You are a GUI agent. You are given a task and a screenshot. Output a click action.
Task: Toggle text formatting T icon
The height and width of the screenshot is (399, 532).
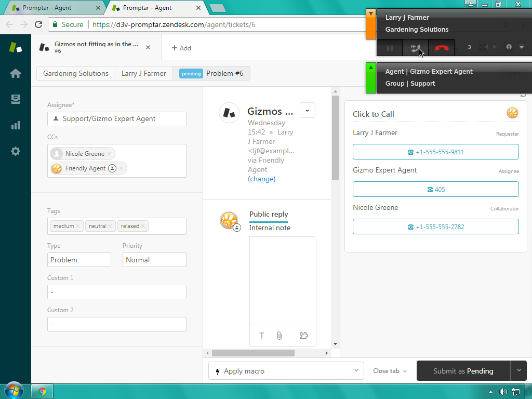(x=262, y=336)
